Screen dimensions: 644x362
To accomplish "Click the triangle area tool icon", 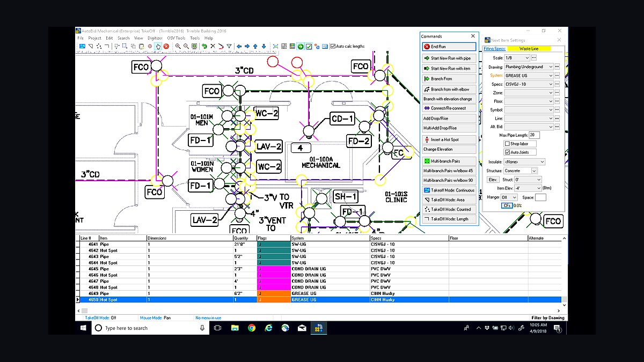I will tap(91, 46).
